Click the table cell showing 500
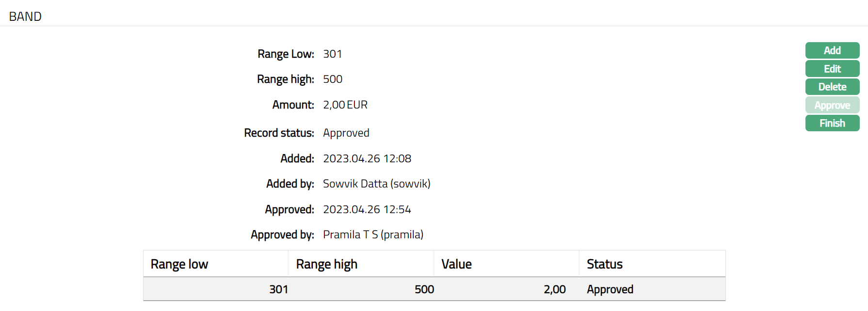Screen dimensions: 868x311 pyautogui.click(x=424, y=289)
